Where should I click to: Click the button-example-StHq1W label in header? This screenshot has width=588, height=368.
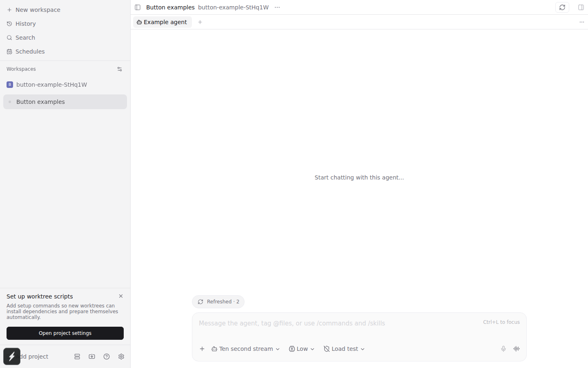[x=234, y=7]
